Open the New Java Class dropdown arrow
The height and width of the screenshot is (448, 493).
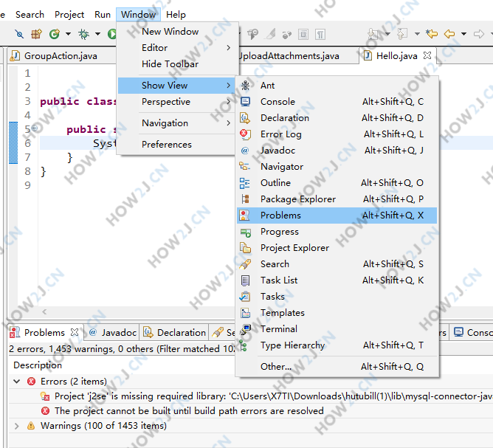(x=68, y=34)
